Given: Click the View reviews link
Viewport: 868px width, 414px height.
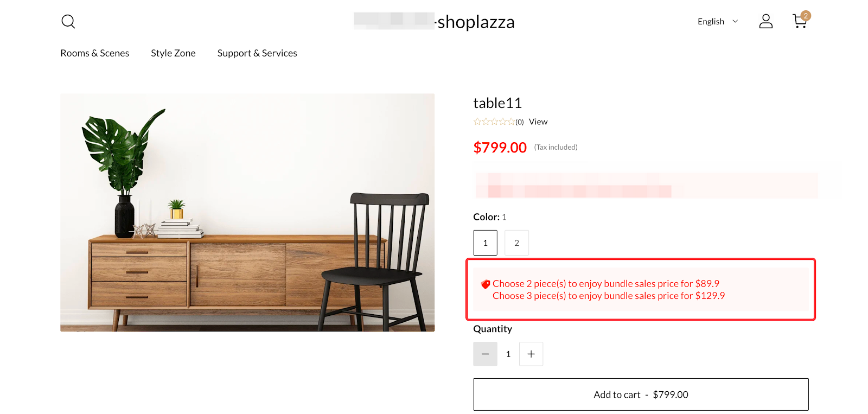Looking at the screenshot, I should [538, 122].
